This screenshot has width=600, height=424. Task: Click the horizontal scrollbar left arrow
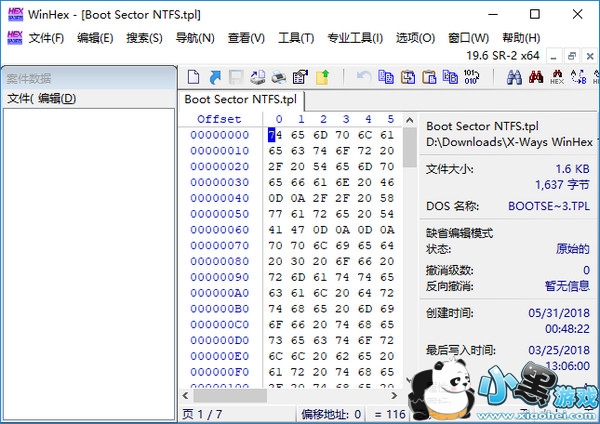coord(186,396)
